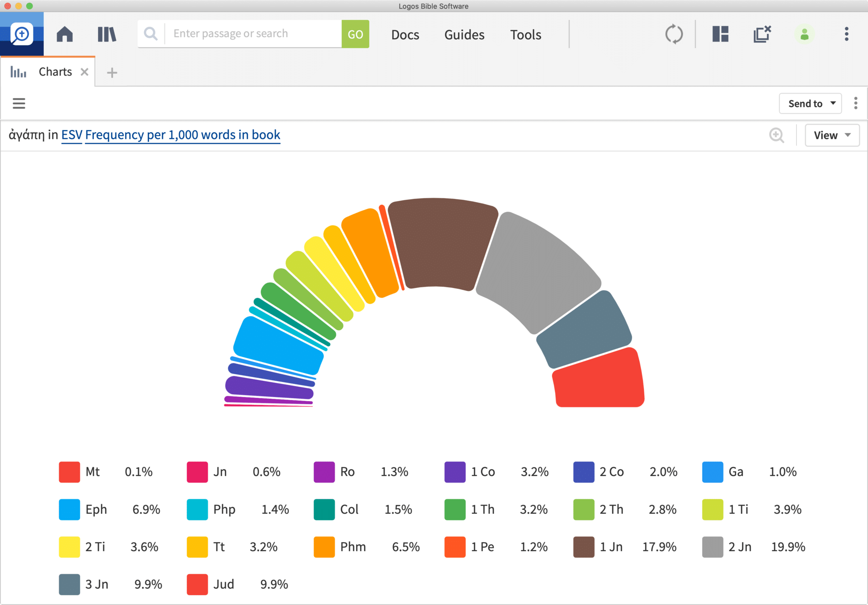This screenshot has height=605, width=868.
Task: Click the 1 Pe legend swatch
Action: pyautogui.click(x=455, y=547)
